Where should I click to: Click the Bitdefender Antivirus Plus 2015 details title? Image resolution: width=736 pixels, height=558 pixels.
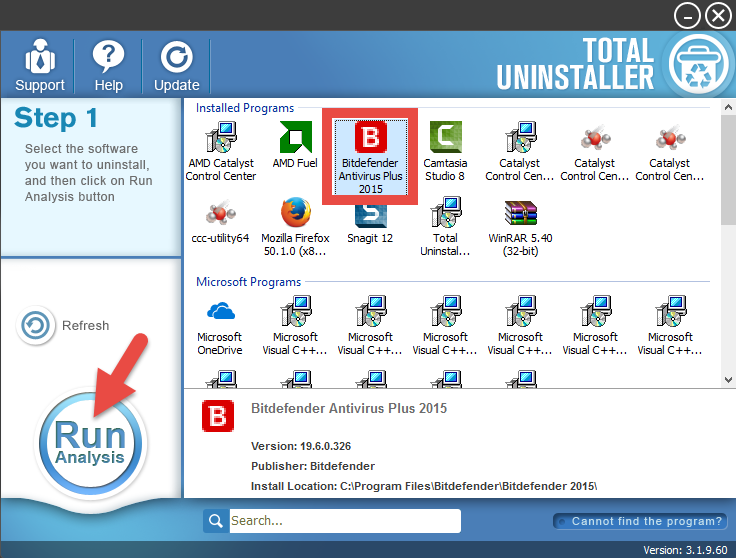coord(349,408)
